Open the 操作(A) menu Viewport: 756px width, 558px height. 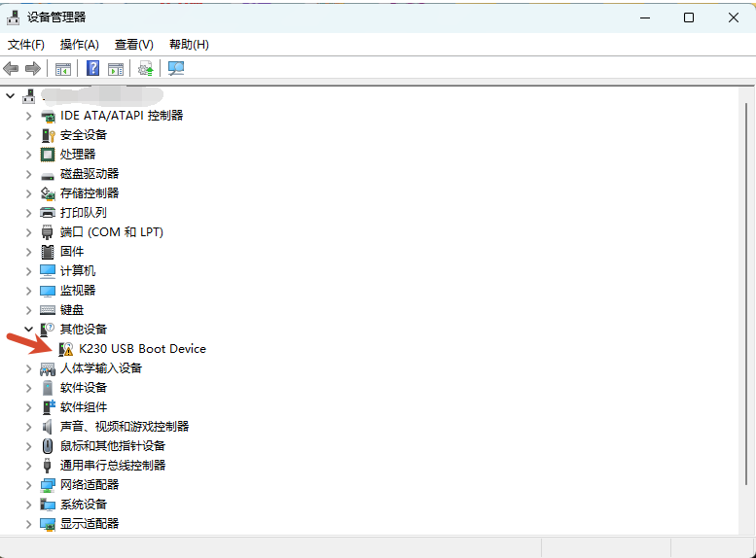coord(80,45)
